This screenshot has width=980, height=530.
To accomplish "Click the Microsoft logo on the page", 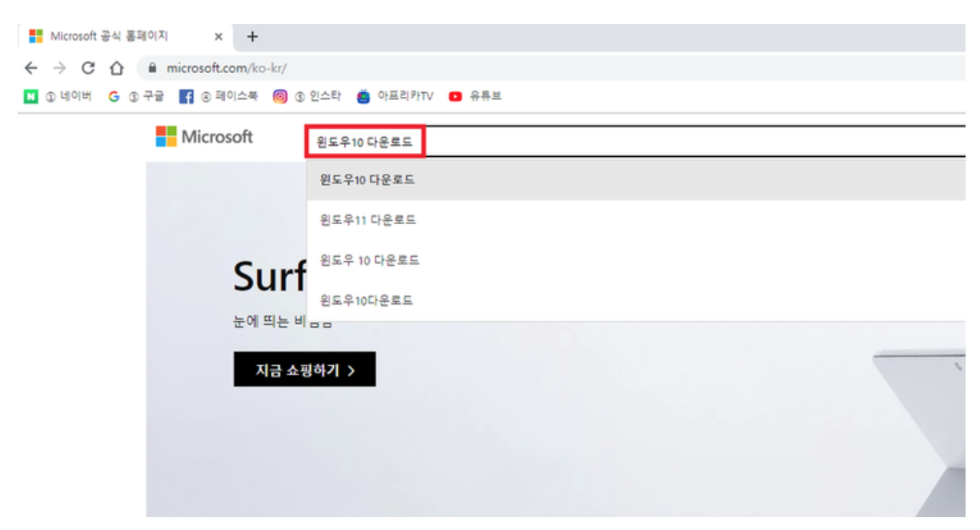I will click(204, 136).
